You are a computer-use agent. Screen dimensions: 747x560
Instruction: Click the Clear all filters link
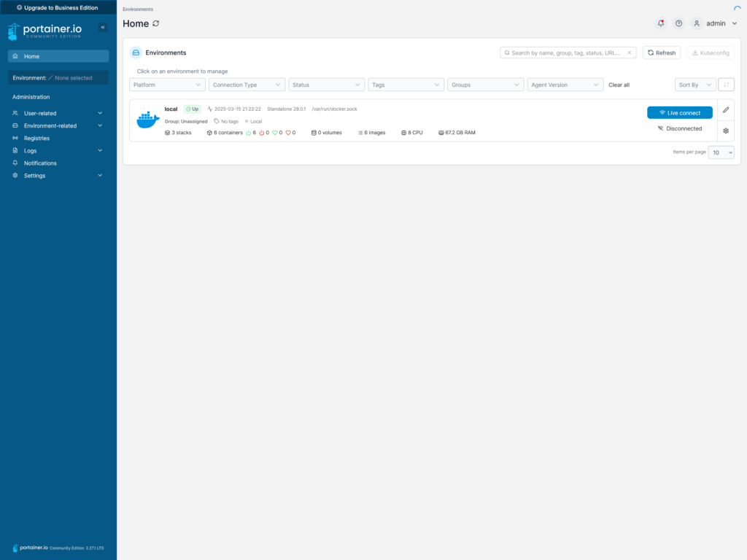(x=619, y=85)
